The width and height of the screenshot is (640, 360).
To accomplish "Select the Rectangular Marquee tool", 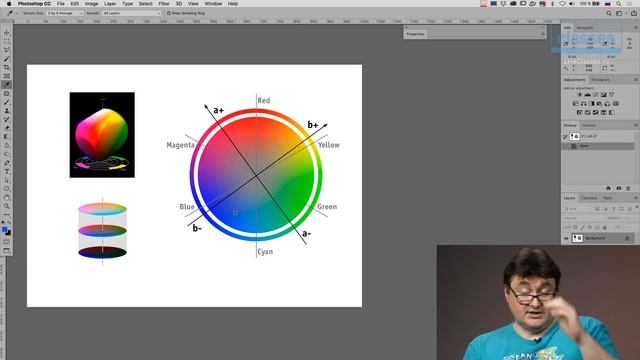I will tap(7, 41).
